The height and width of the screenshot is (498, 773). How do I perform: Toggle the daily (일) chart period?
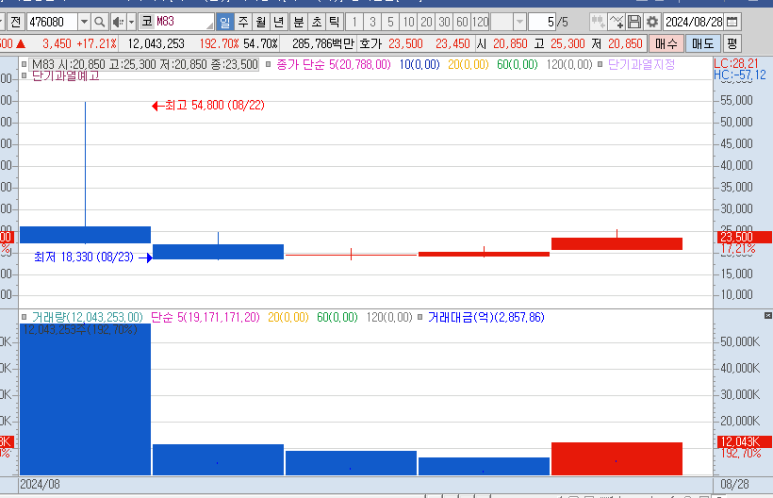pyautogui.click(x=223, y=21)
